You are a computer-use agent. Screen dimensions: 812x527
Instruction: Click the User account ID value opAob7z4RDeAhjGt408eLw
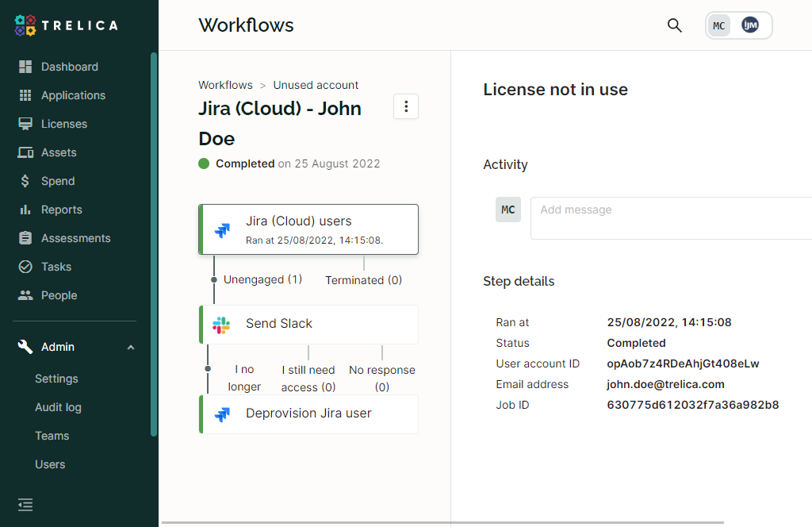pos(683,364)
